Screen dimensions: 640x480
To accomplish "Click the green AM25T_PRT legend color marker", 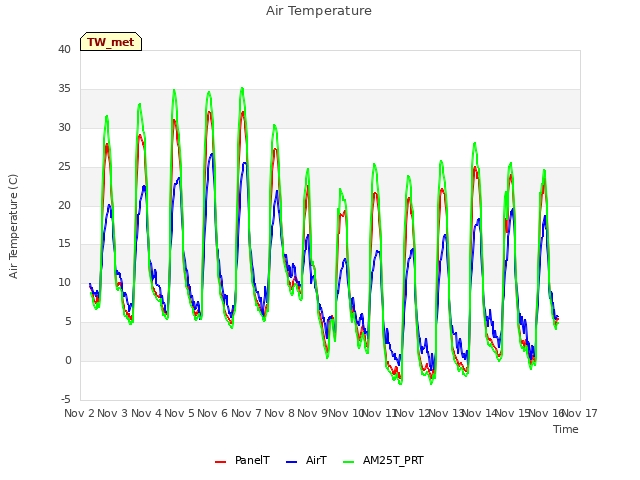I will tap(349, 462).
